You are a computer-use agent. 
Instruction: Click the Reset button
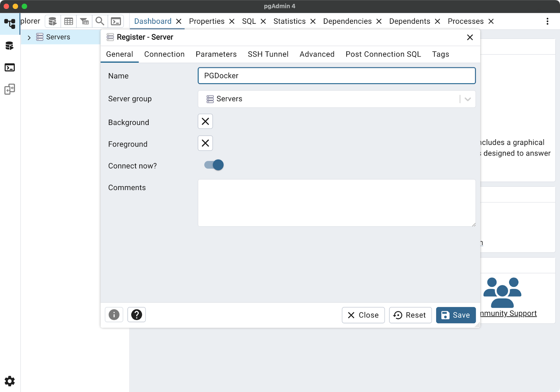[410, 315]
